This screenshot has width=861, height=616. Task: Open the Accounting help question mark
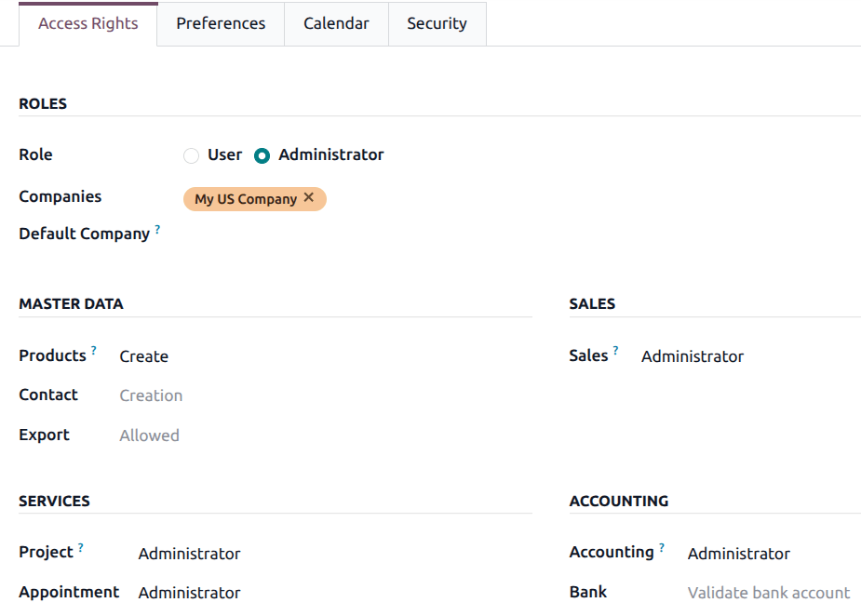coord(662,547)
